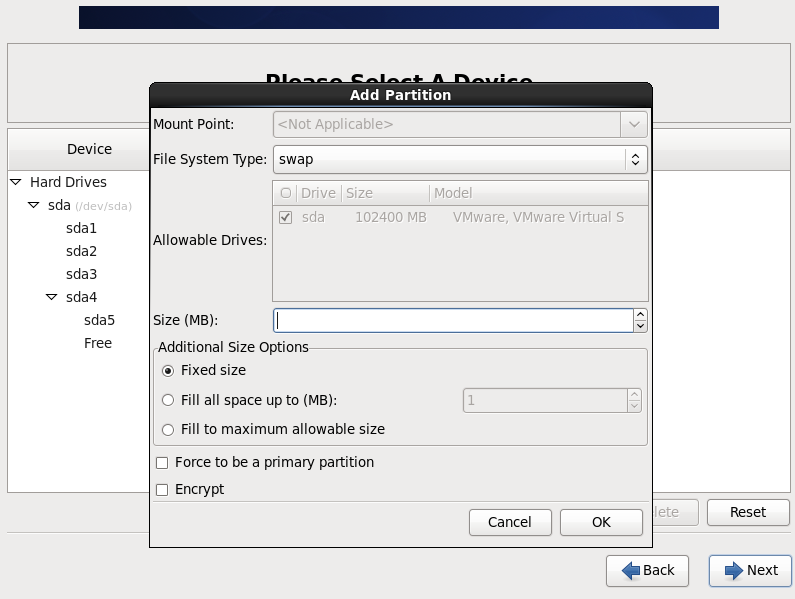
Task: Open the File System Type dropdown
Action: [x=460, y=159]
